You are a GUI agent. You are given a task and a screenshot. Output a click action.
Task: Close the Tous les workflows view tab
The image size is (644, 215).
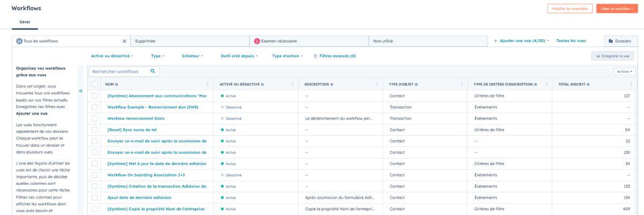[125, 41]
